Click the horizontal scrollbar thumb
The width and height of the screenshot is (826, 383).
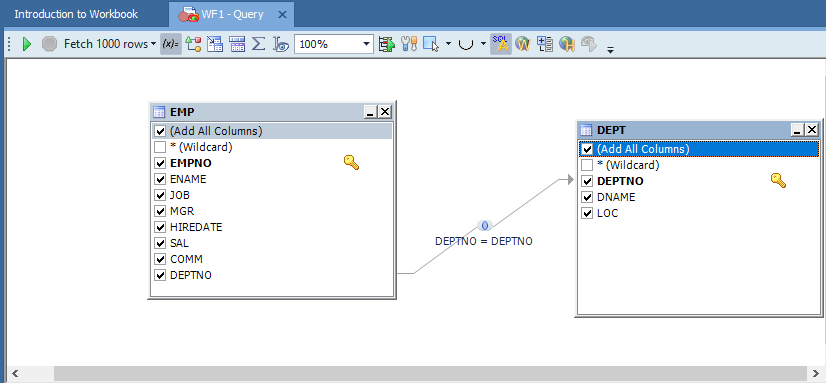(x=430, y=373)
